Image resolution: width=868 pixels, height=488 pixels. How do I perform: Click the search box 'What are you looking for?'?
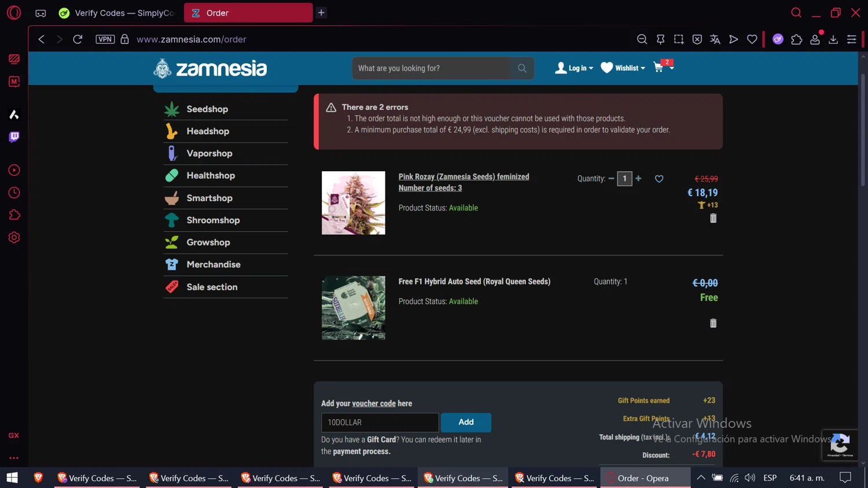[x=432, y=68]
